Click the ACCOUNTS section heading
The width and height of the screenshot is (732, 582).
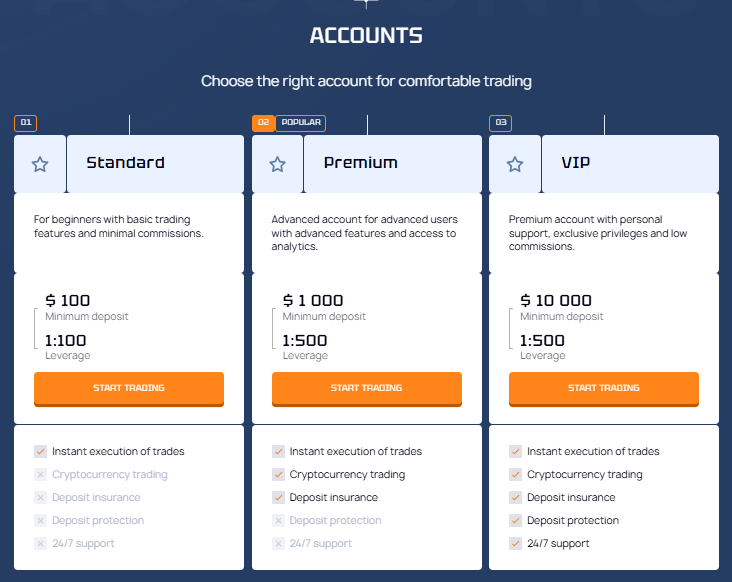click(366, 36)
